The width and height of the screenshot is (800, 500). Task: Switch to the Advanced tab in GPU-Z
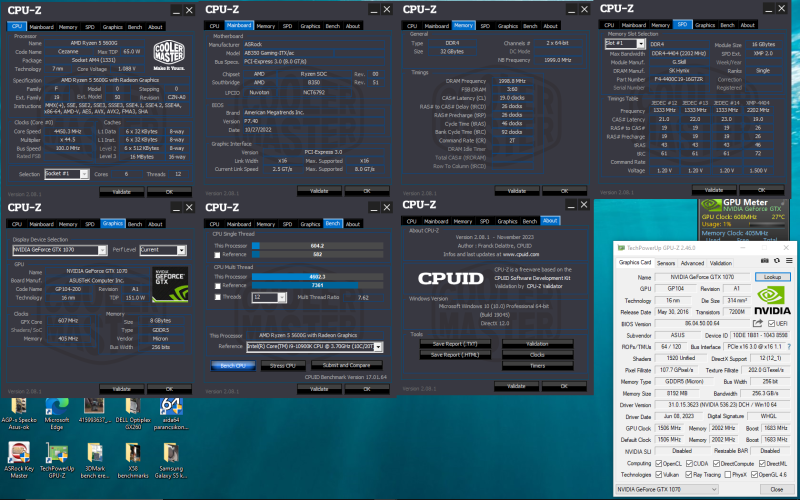click(692, 263)
